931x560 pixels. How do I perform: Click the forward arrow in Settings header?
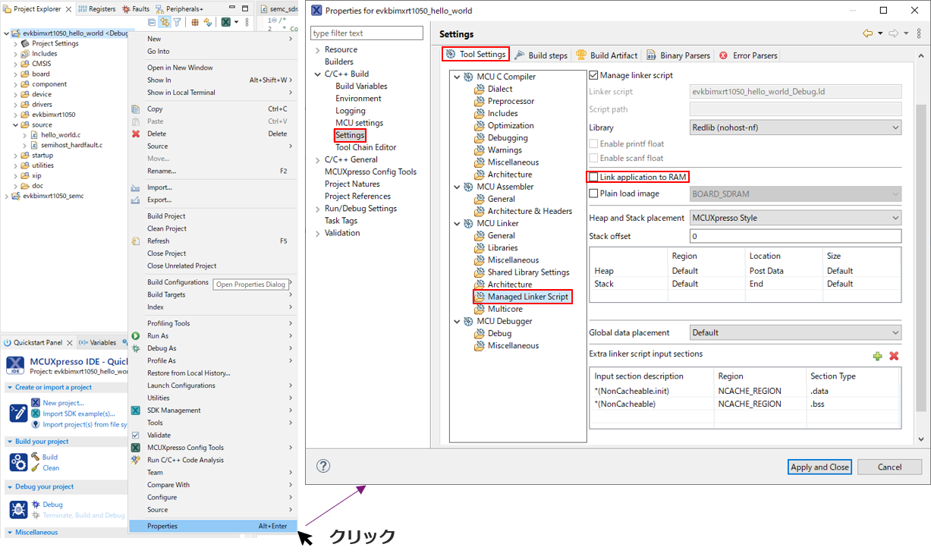pos(894,33)
